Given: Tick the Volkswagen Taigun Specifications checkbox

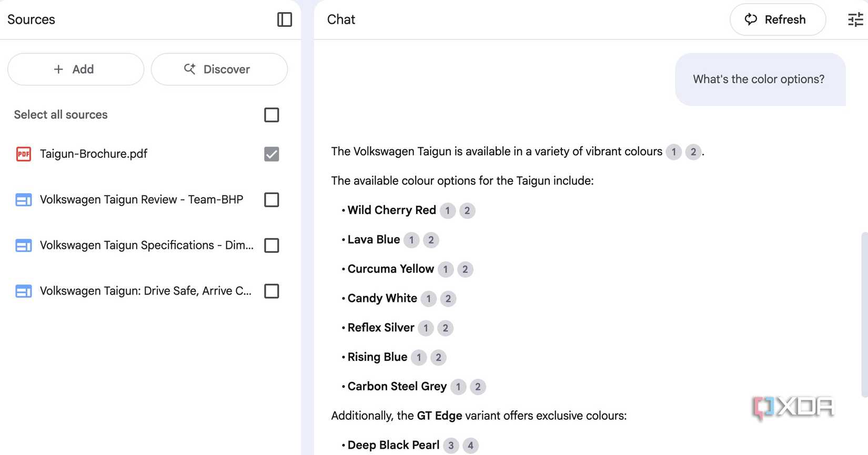Looking at the screenshot, I should [x=271, y=246].
